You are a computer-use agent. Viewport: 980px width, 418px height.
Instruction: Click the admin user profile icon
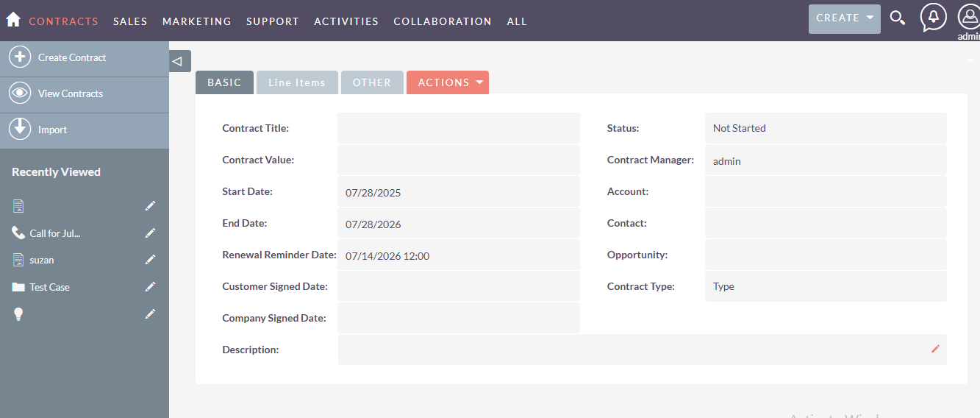point(969,18)
